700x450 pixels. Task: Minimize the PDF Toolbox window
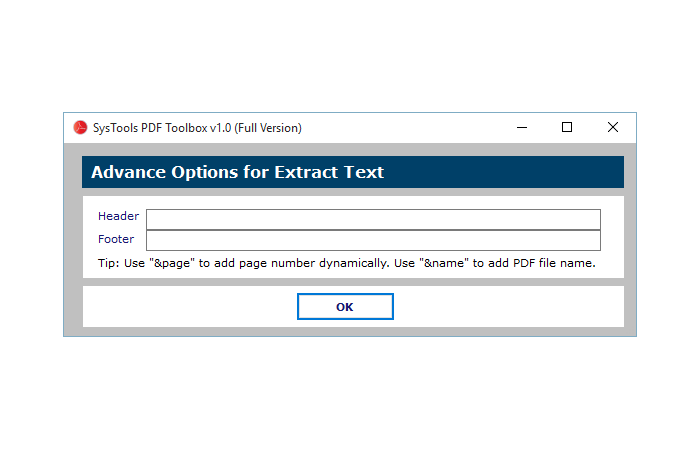522,128
